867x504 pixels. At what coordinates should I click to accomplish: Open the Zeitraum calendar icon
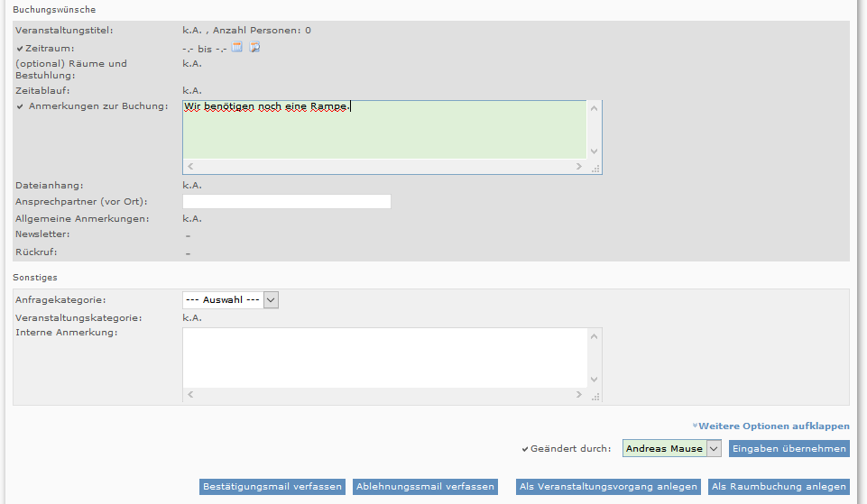236,47
